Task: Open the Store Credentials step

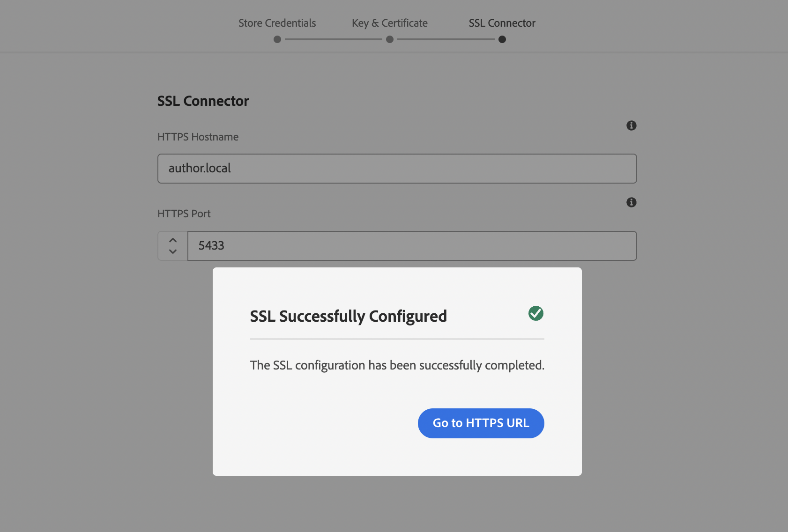Action: 277,23
